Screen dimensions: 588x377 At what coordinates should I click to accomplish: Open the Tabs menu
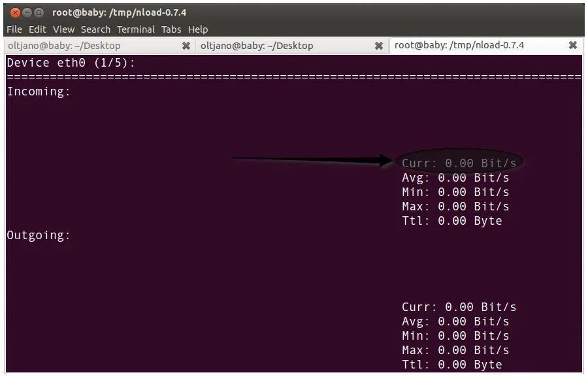pyautogui.click(x=171, y=29)
